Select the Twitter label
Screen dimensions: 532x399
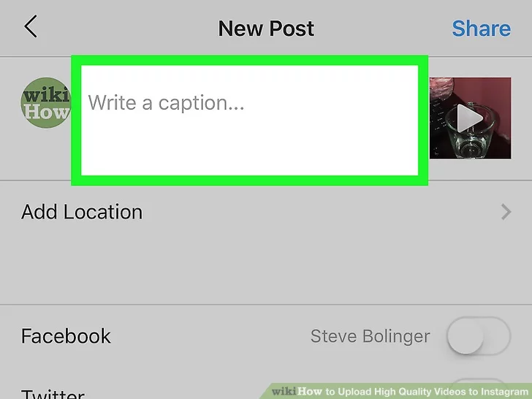53,394
